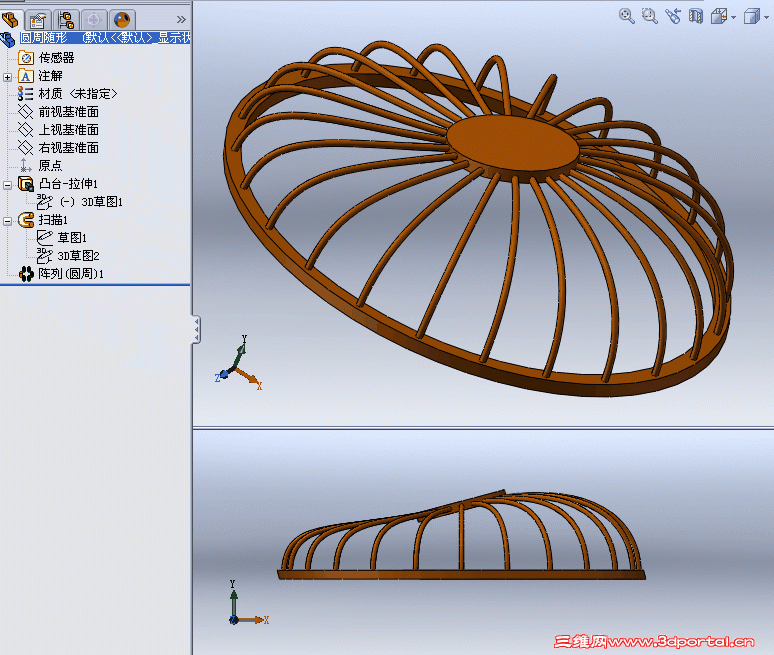Select the 3D草图2 sketch item
Image resolution: width=774 pixels, height=655 pixels.
click(78, 256)
